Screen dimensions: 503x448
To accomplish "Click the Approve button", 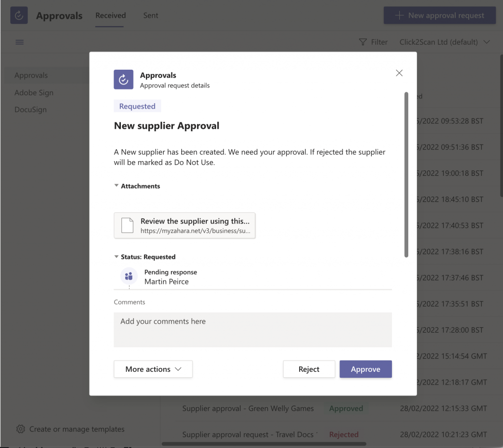I will tap(365, 369).
